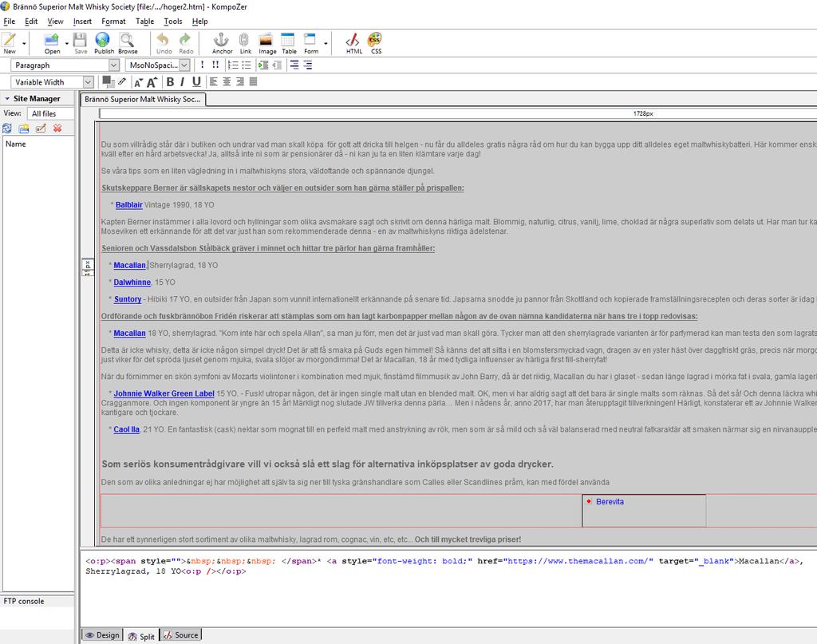Preview in browser with the Browse icon
Screen dimensions: 817x644
tap(128, 43)
